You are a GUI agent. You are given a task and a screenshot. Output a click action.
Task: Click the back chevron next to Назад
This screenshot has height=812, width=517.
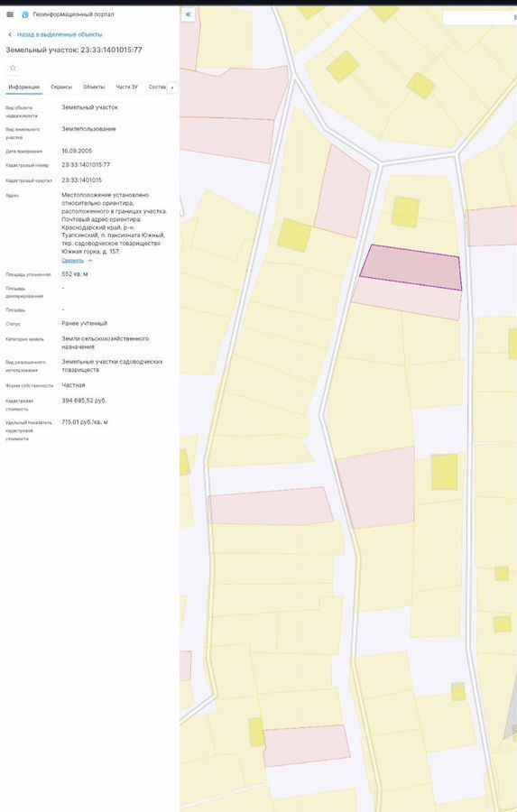click(x=10, y=34)
